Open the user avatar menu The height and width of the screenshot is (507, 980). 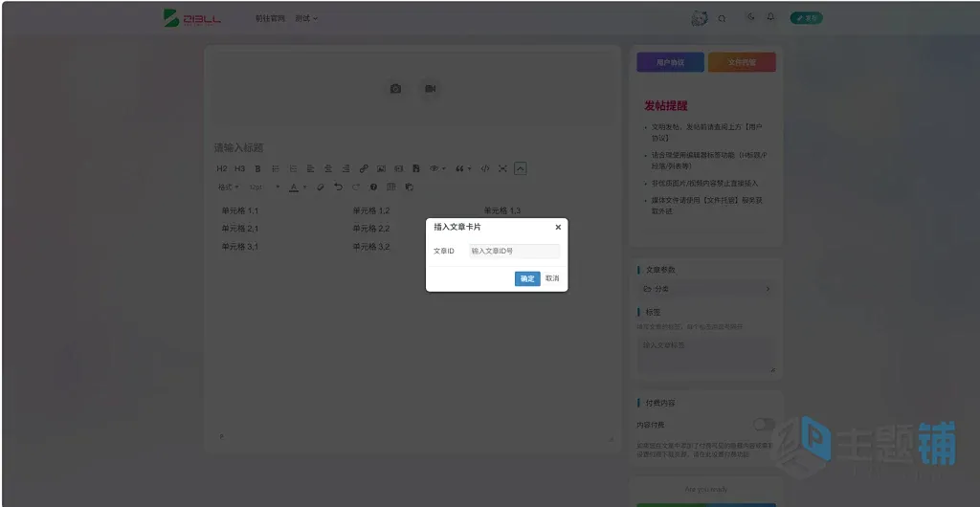pyautogui.click(x=700, y=18)
